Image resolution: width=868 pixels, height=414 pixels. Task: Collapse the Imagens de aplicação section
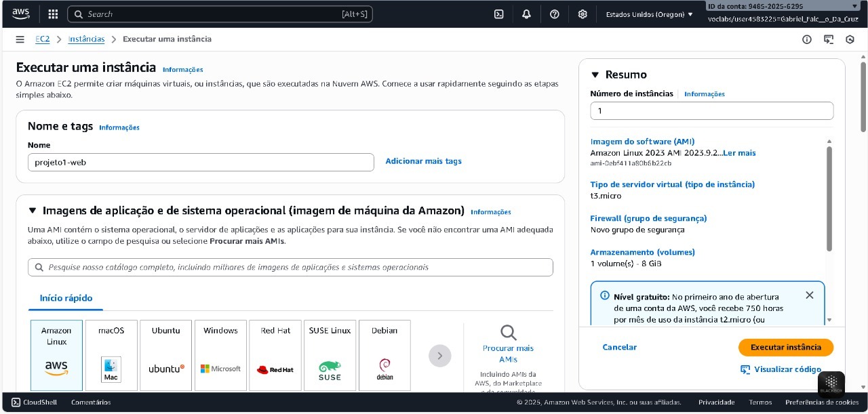pyautogui.click(x=33, y=211)
